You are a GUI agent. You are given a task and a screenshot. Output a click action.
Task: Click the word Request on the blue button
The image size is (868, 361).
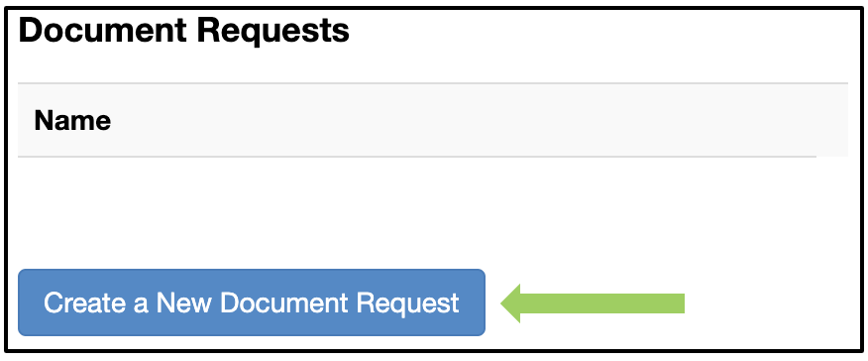point(407,303)
